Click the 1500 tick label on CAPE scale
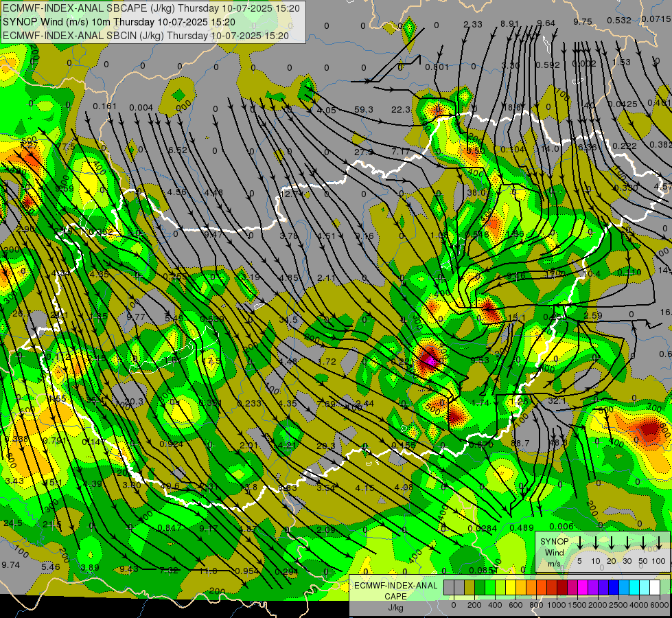Screen dimensions: 672x618 click(577, 605)
